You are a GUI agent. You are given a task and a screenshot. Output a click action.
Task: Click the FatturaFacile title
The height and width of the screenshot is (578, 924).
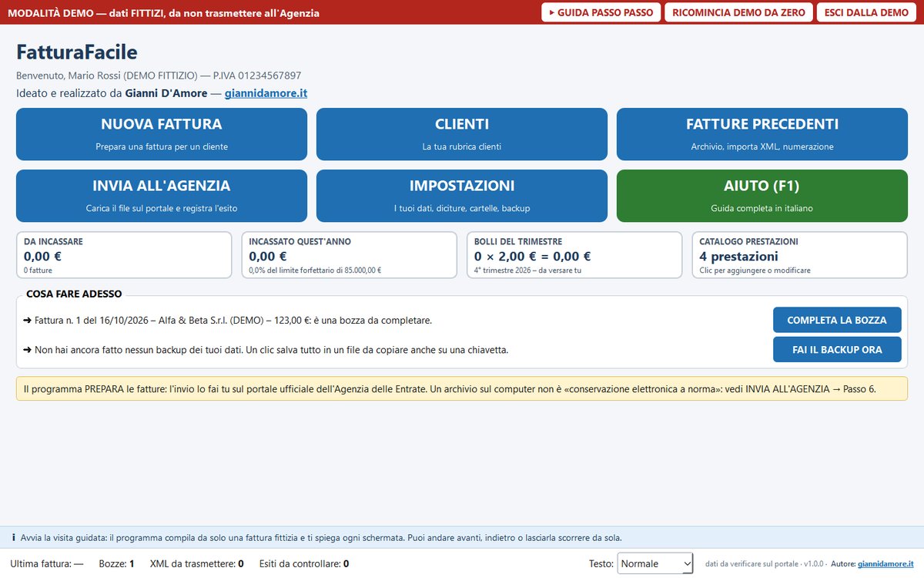pyautogui.click(x=77, y=52)
